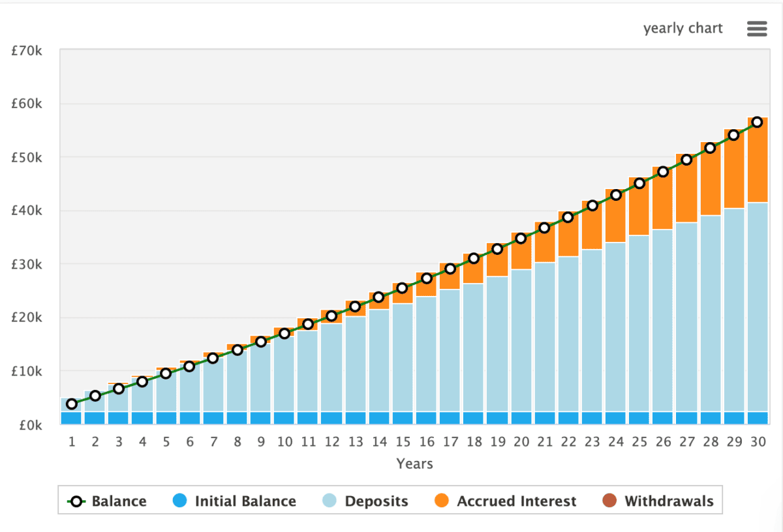Hide the Deposits series via legend label
This screenshot has width=783, height=532.
click(376, 501)
